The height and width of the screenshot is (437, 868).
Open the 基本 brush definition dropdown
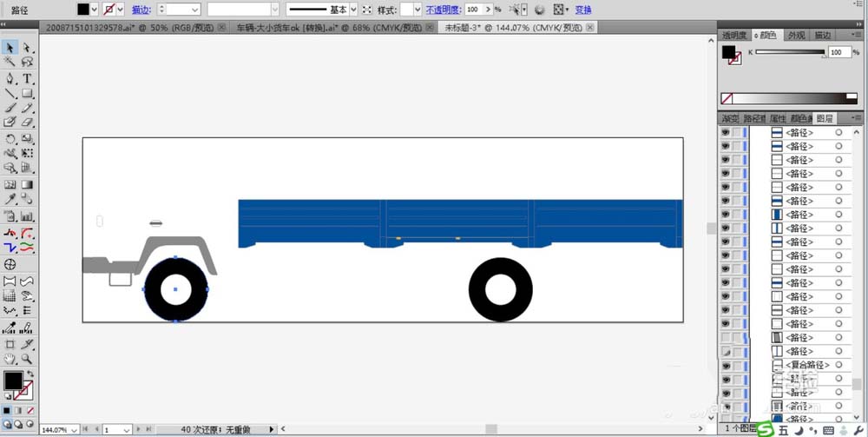click(x=353, y=10)
